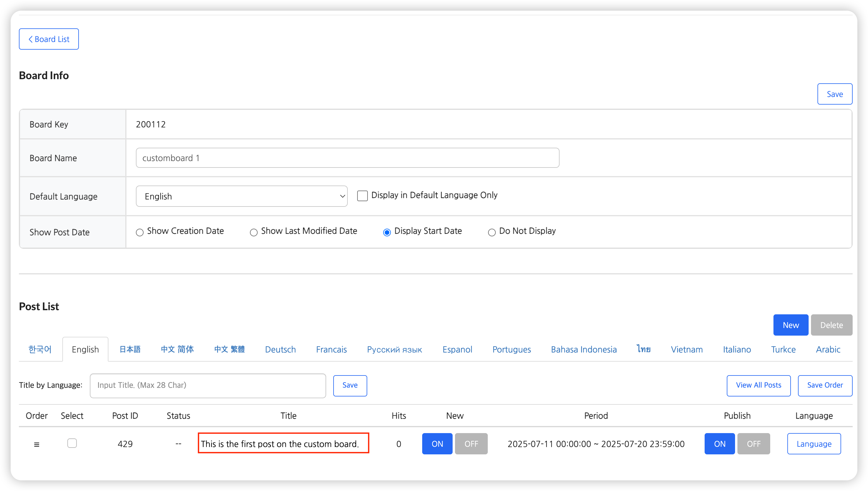Go back to Board List
The image size is (868, 491).
coord(48,39)
